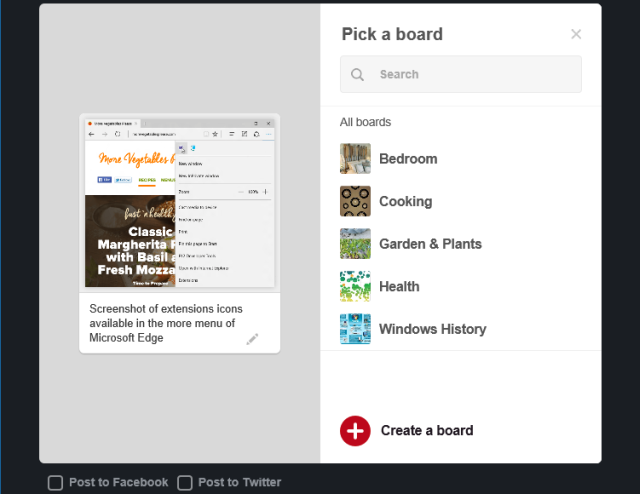This screenshot has height=494, width=640.
Task: Click the pin screenshot preview image
Action: coord(180,203)
